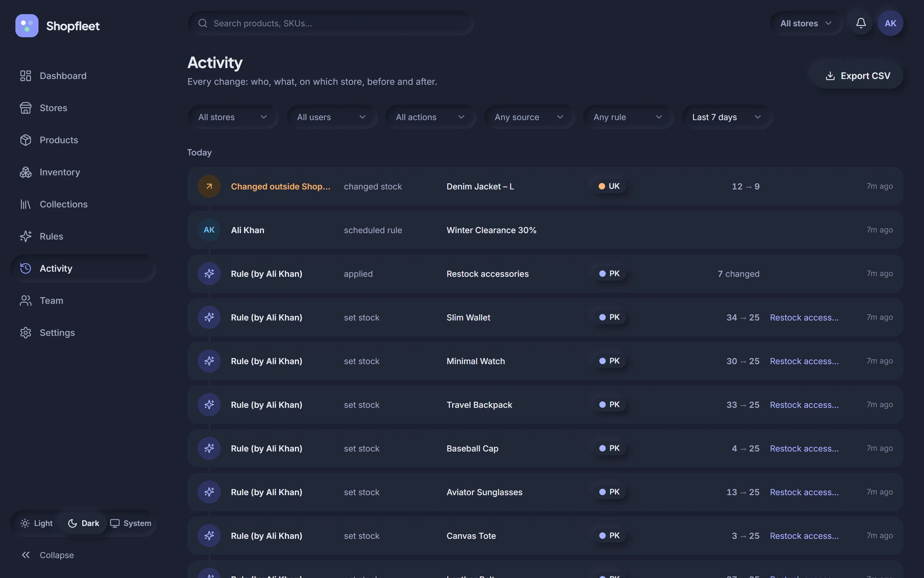
Task: Switch theme to Light
Action: (x=37, y=523)
